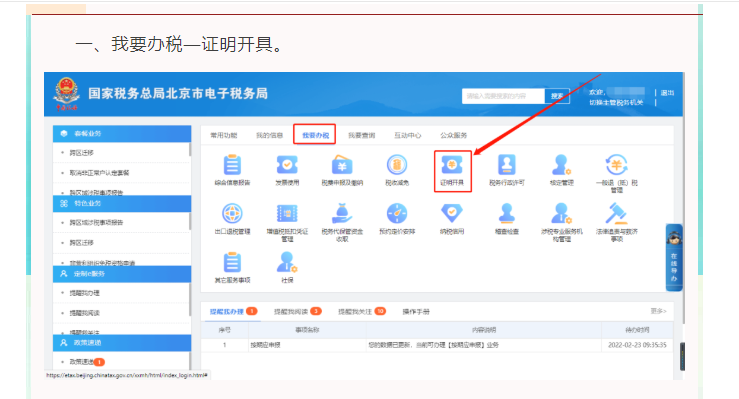This screenshot has width=739, height=399.
Task: Open the 一般退(抵)税管理 icon
Action: [x=616, y=165]
